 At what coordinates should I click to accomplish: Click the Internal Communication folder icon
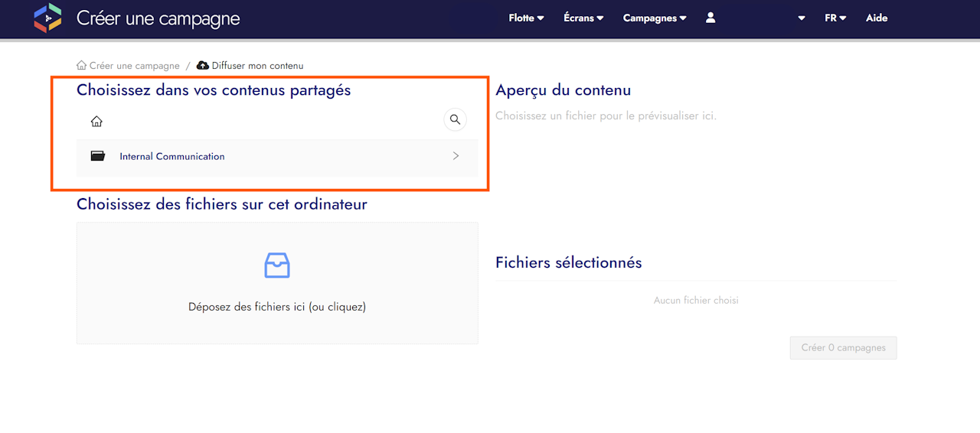tap(98, 156)
